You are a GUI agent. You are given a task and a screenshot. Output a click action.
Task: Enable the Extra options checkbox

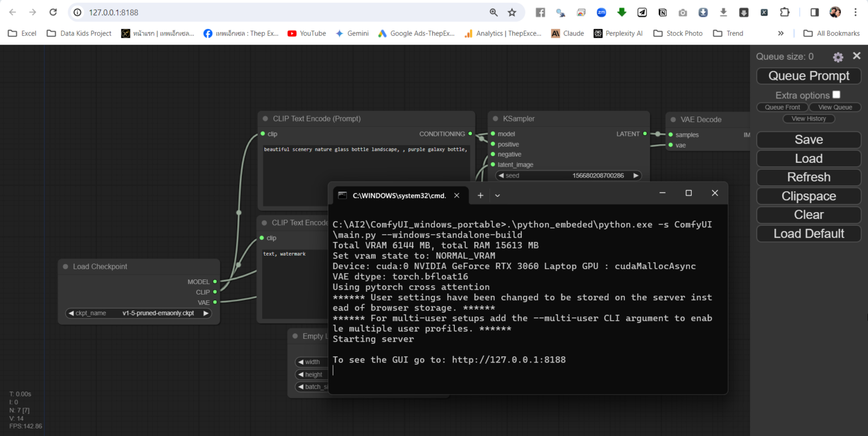click(x=836, y=94)
